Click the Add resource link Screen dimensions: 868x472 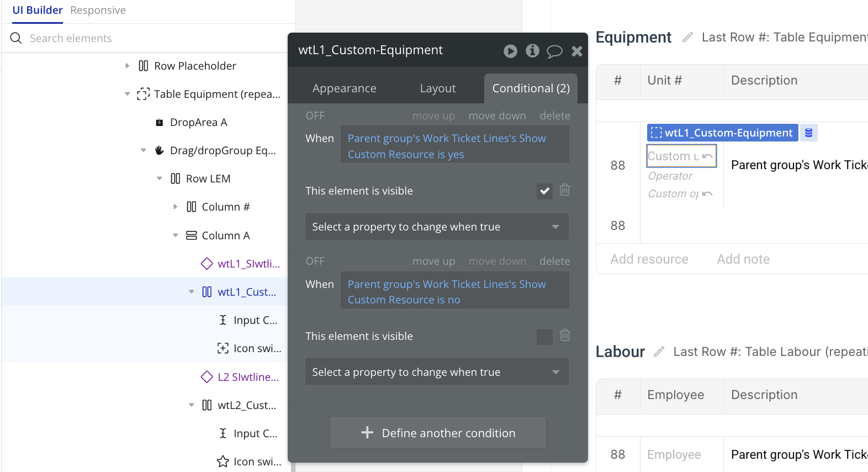point(649,259)
